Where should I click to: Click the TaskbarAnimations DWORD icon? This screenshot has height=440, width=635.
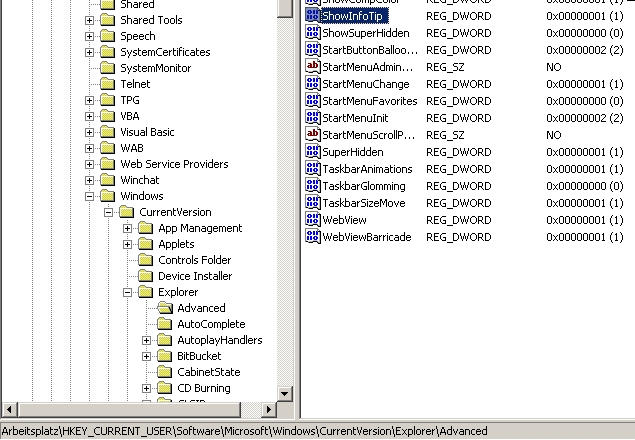coord(313,169)
